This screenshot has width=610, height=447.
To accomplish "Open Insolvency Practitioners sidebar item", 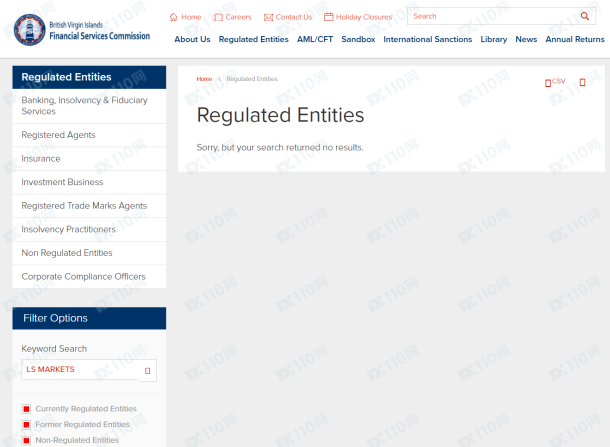I will point(89,230).
